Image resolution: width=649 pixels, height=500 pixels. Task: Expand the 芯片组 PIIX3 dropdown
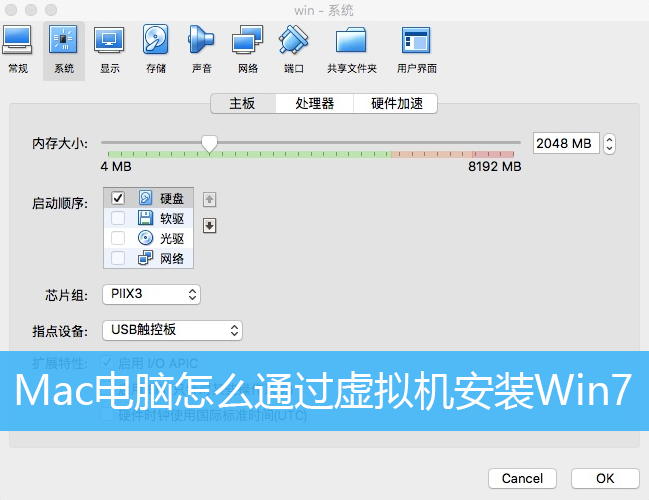point(151,294)
